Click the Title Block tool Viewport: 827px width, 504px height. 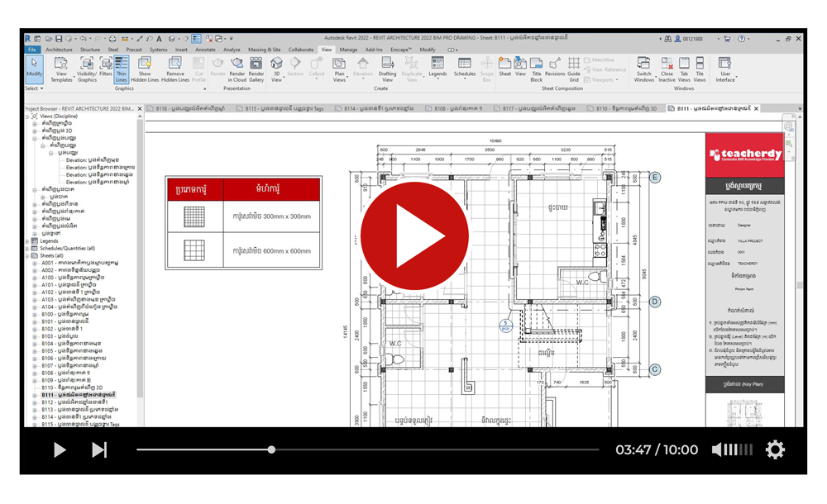(537, 69)
